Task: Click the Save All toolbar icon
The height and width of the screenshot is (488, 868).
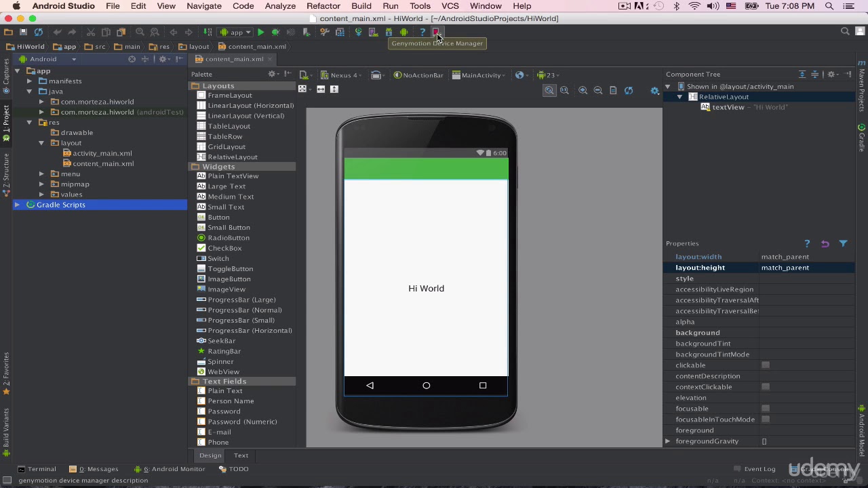Action: point(23,32)
